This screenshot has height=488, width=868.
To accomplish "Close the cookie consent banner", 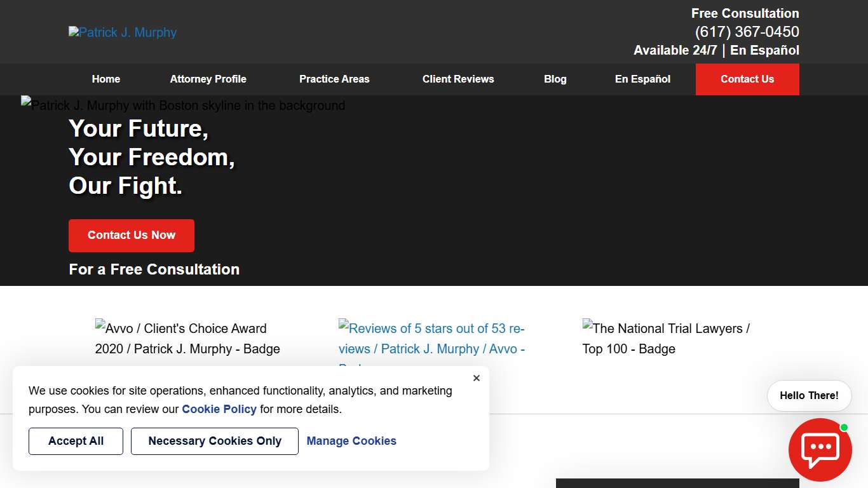I will coord(477,378).
